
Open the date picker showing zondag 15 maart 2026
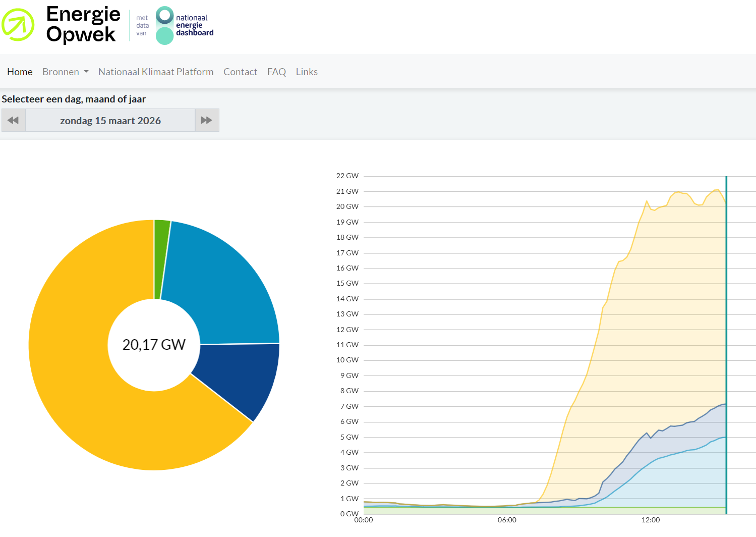tap(110, 121)
